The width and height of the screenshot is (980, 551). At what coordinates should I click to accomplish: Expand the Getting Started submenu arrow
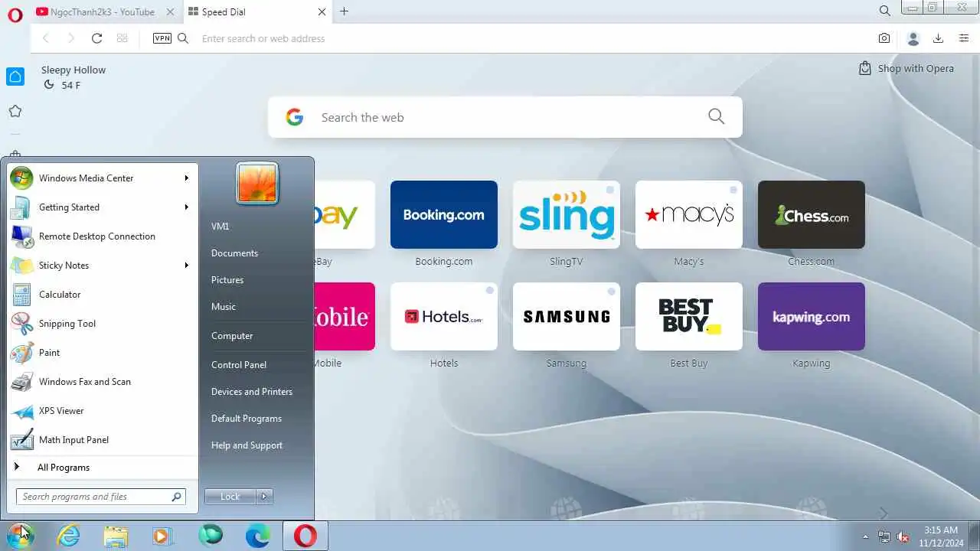pos(186,207)
